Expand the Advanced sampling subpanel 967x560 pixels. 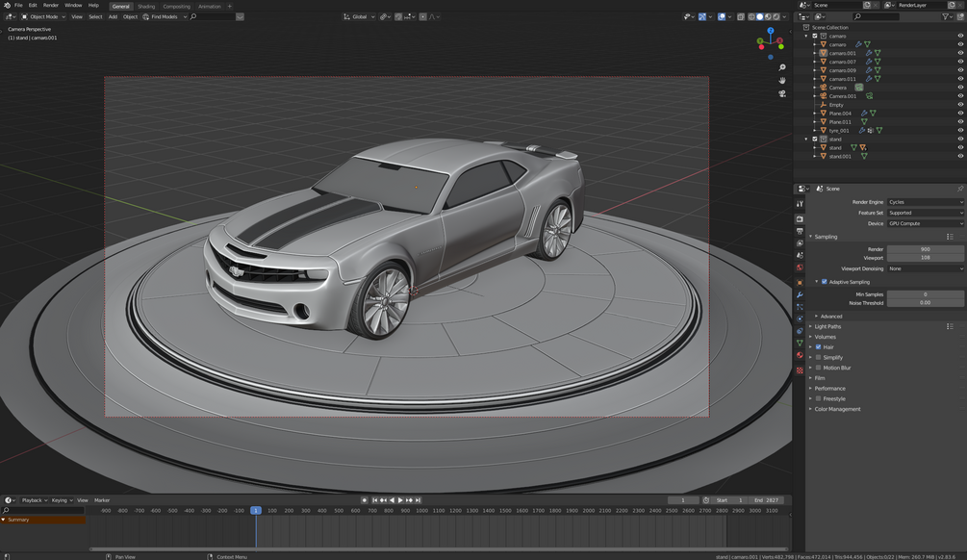coord(830,317)
